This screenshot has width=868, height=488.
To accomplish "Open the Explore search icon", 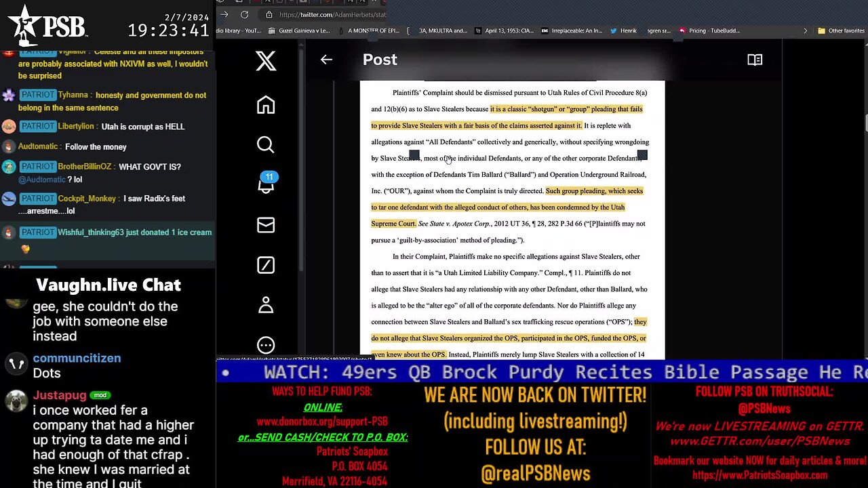I will click(x=266, y=144).
